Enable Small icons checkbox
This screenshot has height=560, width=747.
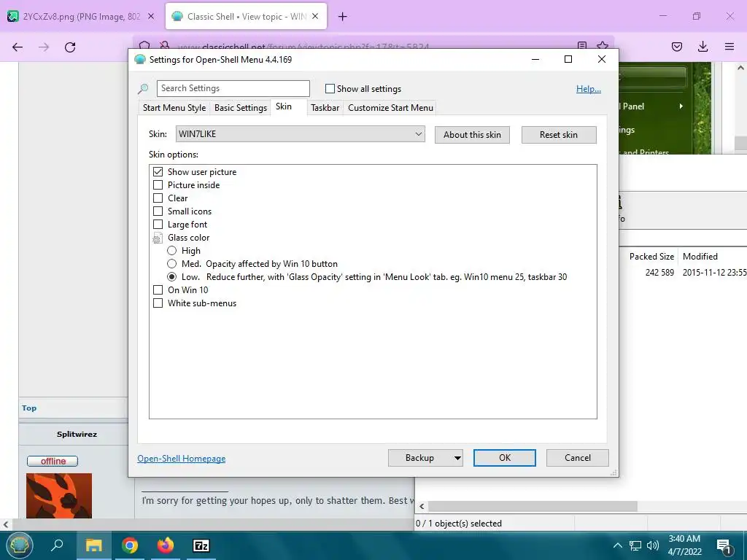[158, 211]
